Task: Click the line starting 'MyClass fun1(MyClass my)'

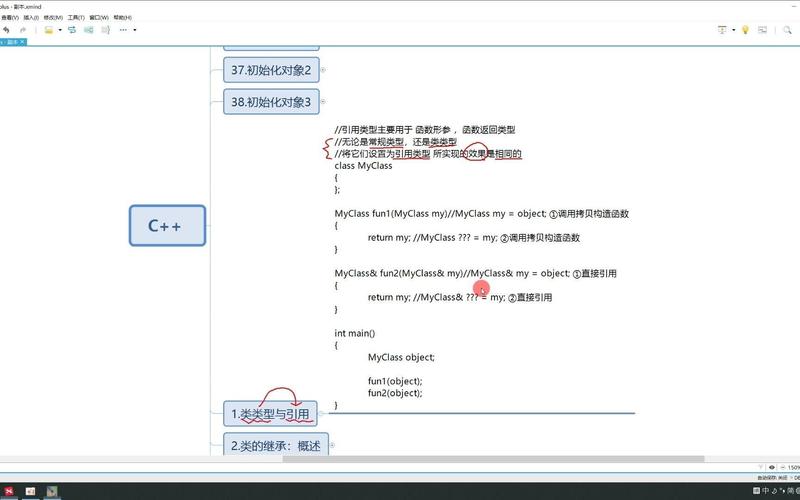Action: click(482, 214)
